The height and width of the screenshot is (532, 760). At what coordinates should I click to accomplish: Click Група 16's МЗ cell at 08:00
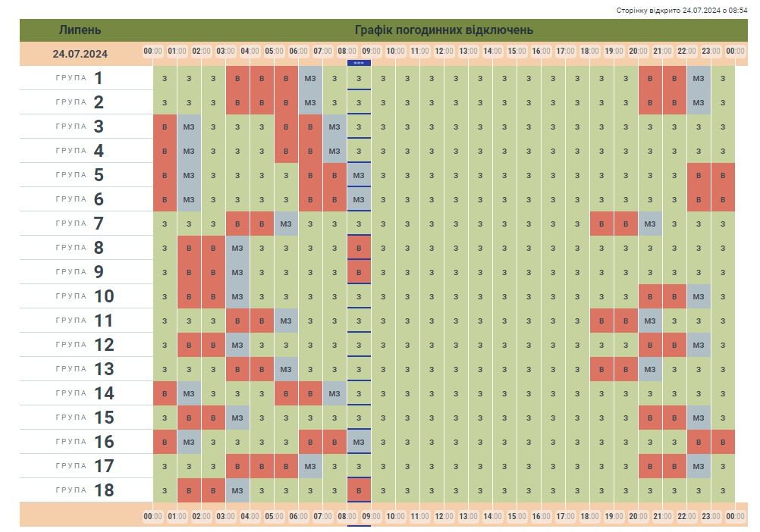(x=359, y=442)
